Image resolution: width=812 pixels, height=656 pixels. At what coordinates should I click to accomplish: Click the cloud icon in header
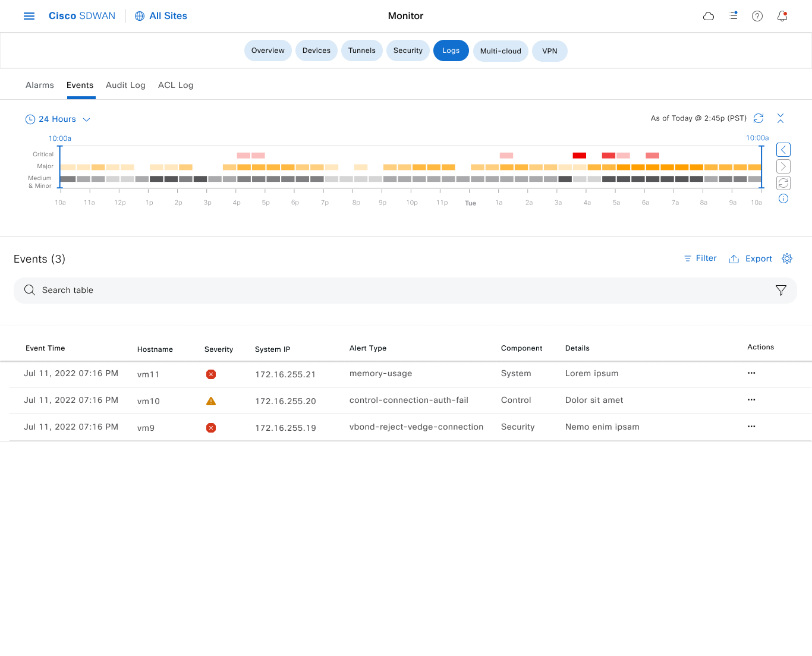click(709, 16)
